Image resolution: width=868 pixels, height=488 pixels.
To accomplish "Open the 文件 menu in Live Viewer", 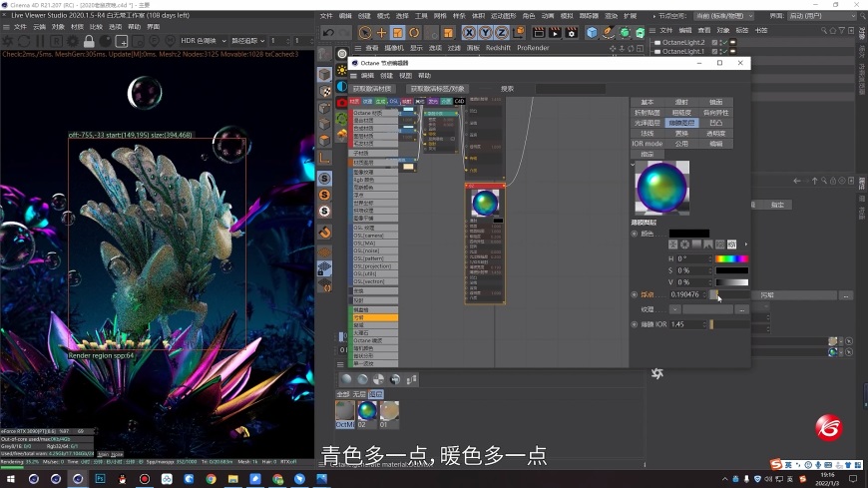I will [x=20, y=27].
